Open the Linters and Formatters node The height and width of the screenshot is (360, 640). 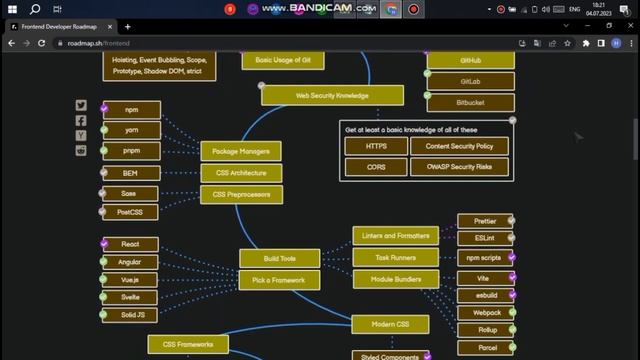396,236
